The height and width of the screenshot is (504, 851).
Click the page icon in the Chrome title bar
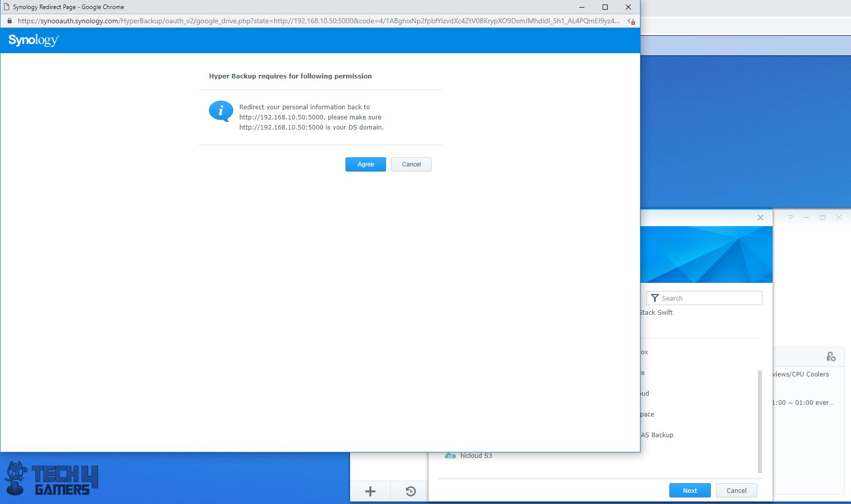tap(7, 7)
